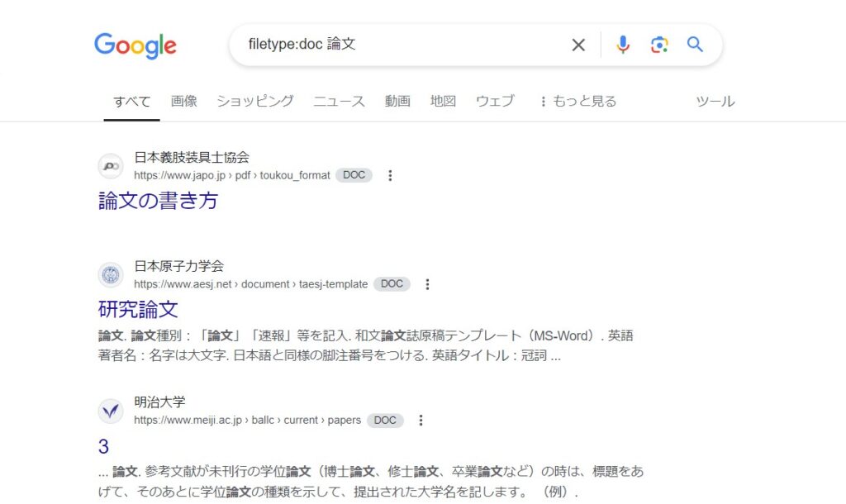Open the 研究論文 result link

(x=138, y=310)
